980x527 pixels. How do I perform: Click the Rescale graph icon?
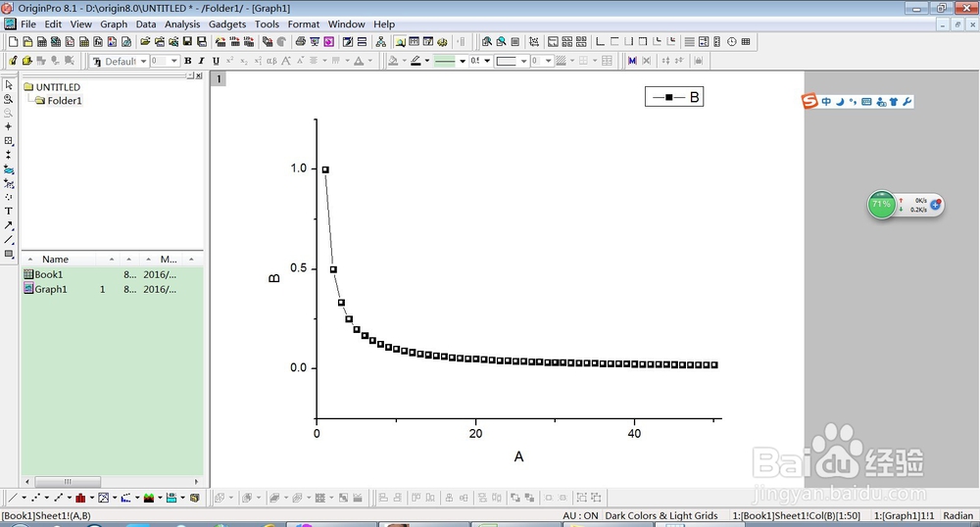(x=534, y=42)
